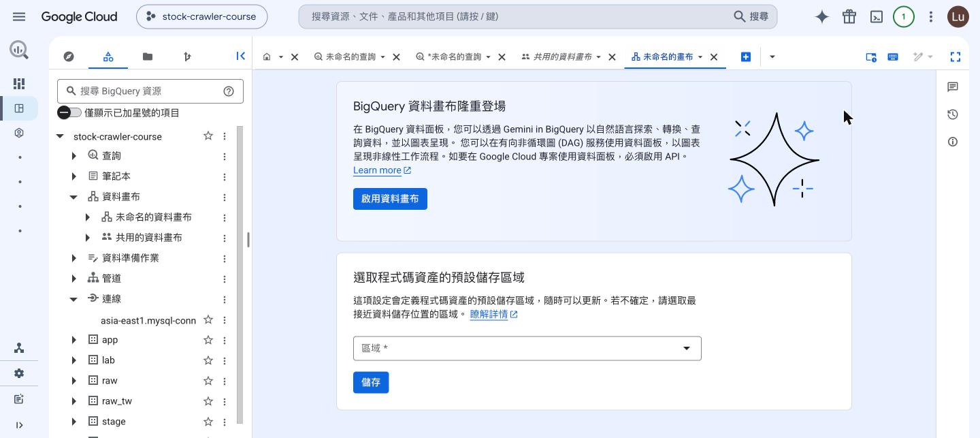Select the app dataset
The width and height of the screenshot is (980, 438).
(x=110, y=340)
